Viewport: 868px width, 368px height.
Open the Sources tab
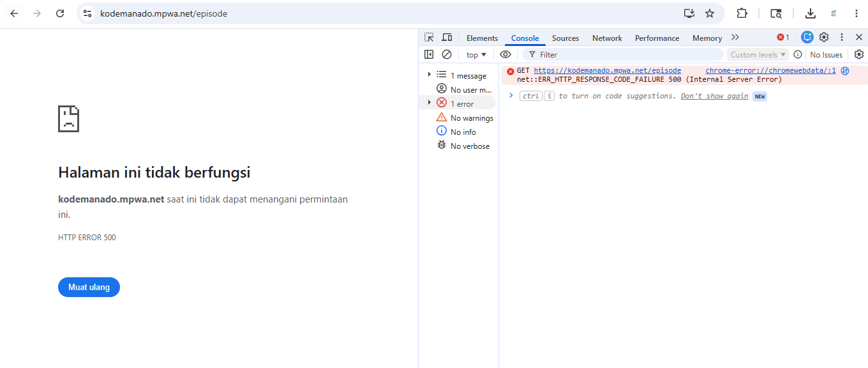click(x=565, y=38)
